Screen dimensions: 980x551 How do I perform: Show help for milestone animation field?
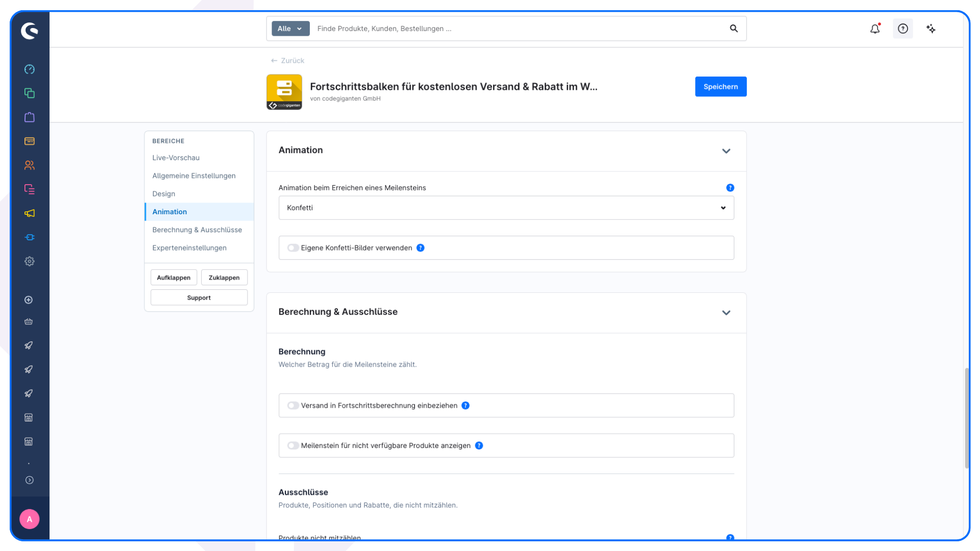[730, 188]
